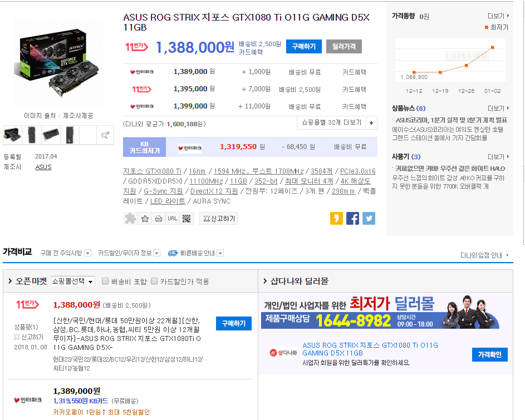The height and width of the screenshot is (420, 525).
Task: Click the 가격확인 button
Action: [489, 354]
